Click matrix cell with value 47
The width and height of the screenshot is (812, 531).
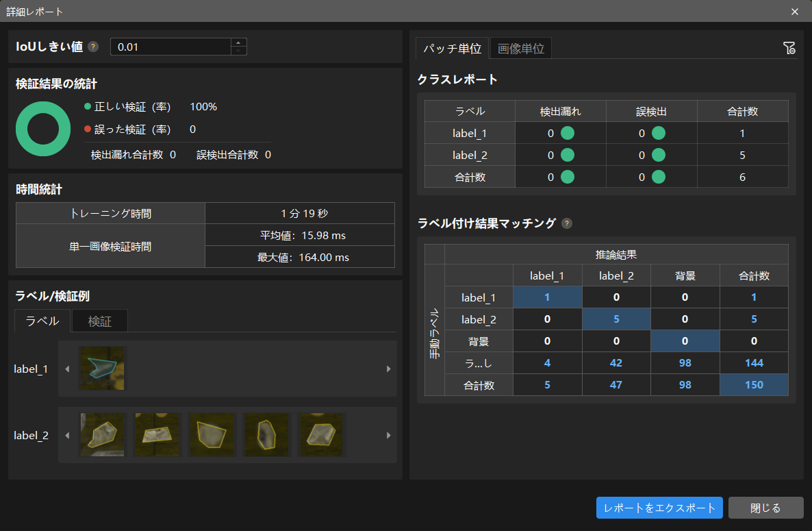point(616,385)
